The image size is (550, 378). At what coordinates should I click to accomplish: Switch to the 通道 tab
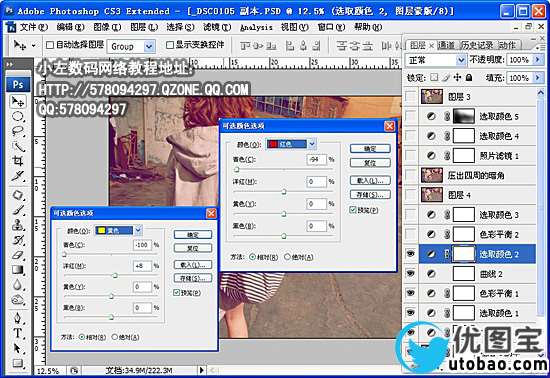point(446,45)
